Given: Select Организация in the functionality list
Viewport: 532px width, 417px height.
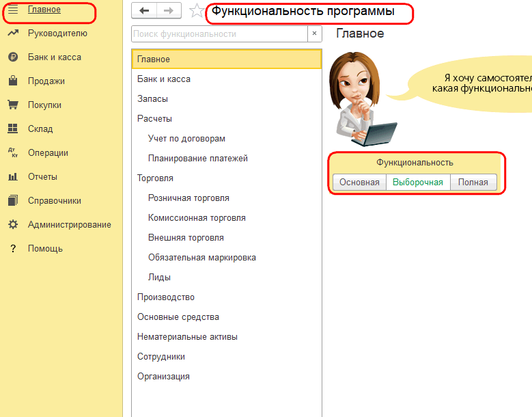Looking at the screenshot, I should point(226,376).
